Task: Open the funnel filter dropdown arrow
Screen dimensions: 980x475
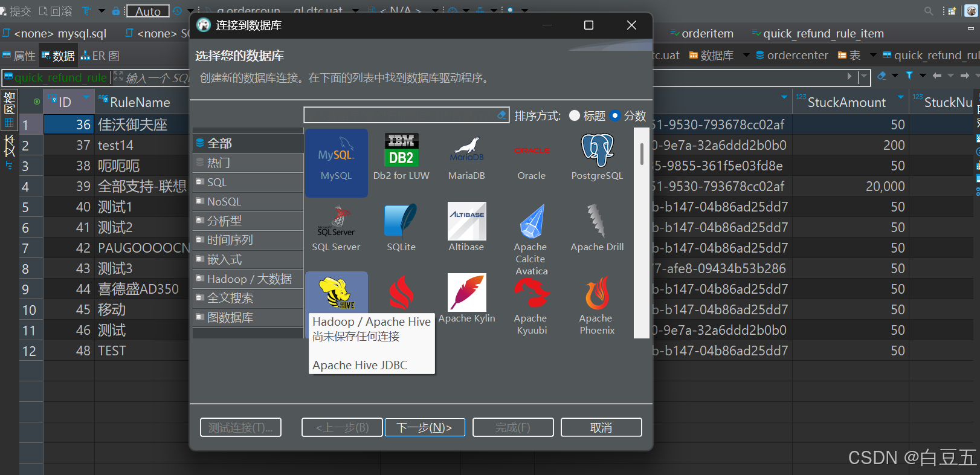Action: (x=923, y=76)
